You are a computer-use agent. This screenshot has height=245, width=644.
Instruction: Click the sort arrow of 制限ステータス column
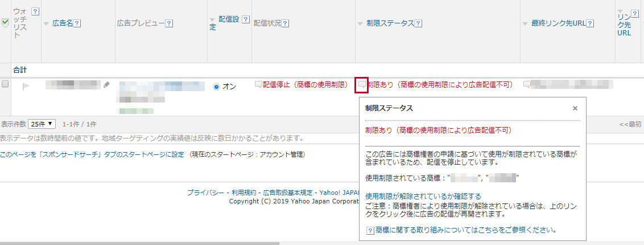(x=361, y=23)
